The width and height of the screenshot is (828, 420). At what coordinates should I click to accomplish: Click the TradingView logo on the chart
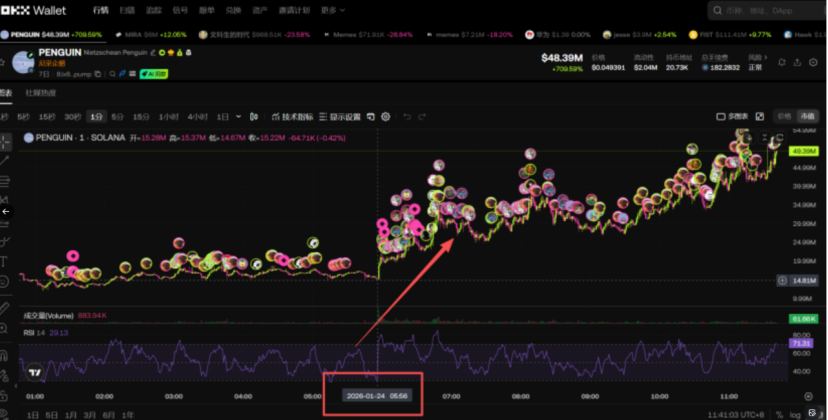click(x=35, y=372)
